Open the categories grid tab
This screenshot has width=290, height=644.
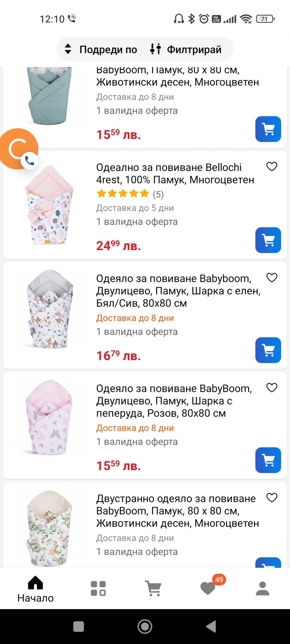pyautogui.click(x=98, y=588)
